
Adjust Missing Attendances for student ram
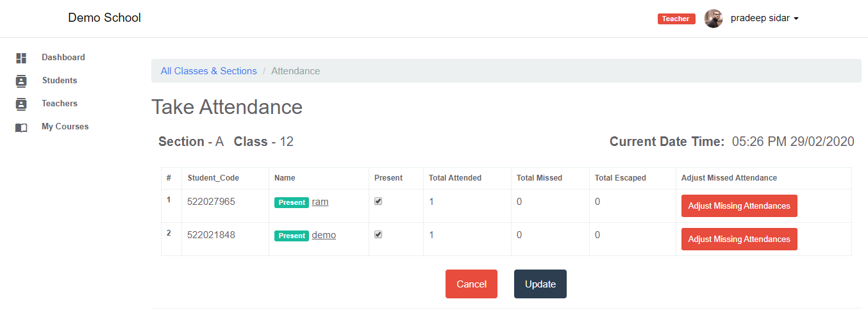pos(739,206)
